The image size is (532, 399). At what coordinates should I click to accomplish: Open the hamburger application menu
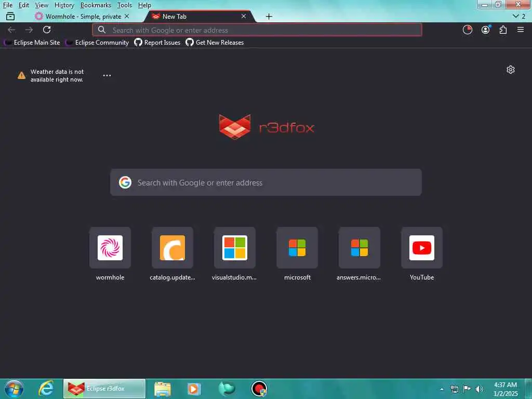521,30
